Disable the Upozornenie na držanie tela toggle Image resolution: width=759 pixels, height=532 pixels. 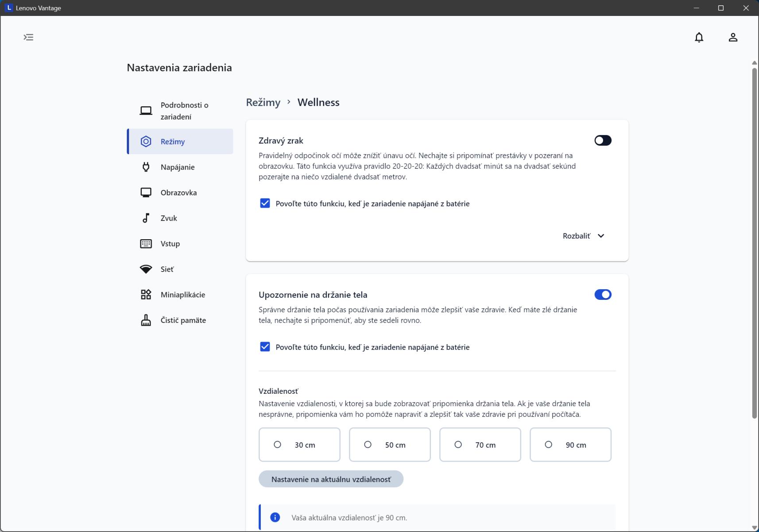[603, 295]
